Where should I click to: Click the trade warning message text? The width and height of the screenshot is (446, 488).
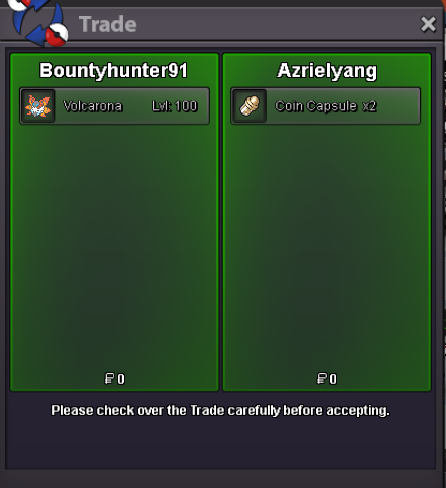[220, 410]
